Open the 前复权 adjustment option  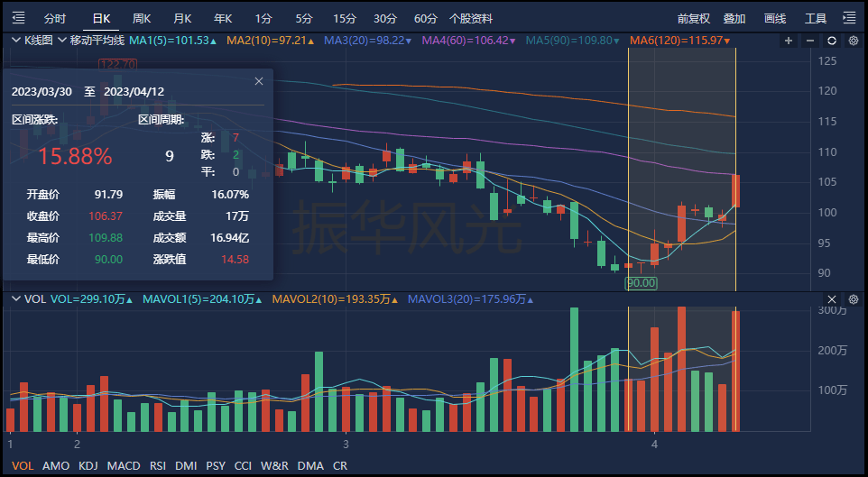694,19
